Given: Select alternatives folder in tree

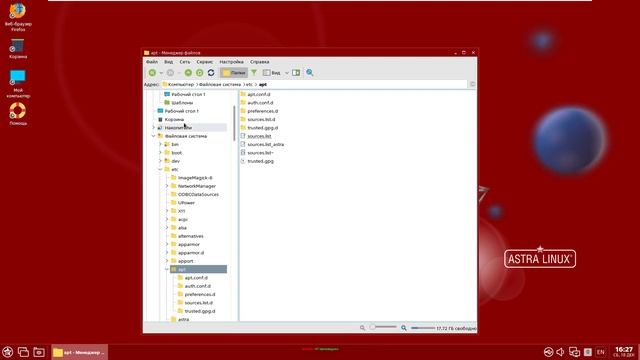Looking at the screenshot, I should tap(191, 236).
